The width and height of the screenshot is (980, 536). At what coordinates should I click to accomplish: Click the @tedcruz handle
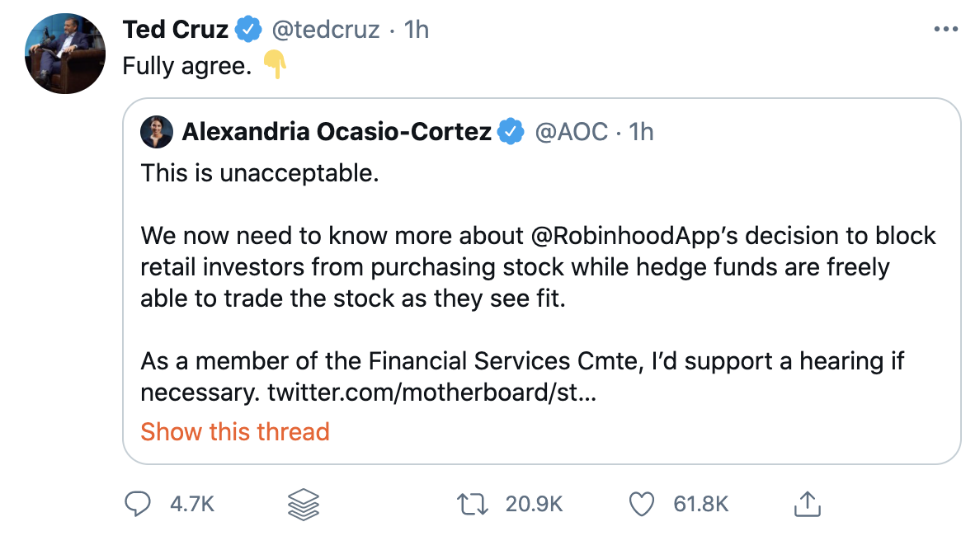[x=326, y=30]
